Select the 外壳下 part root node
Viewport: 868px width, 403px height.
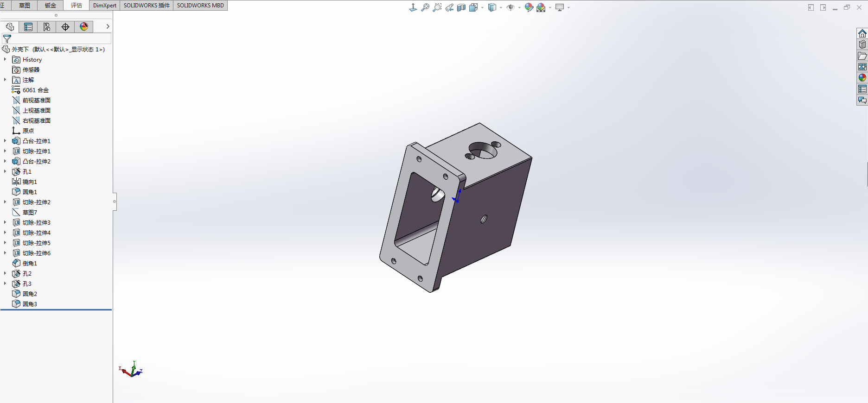[x=54, y=50]
